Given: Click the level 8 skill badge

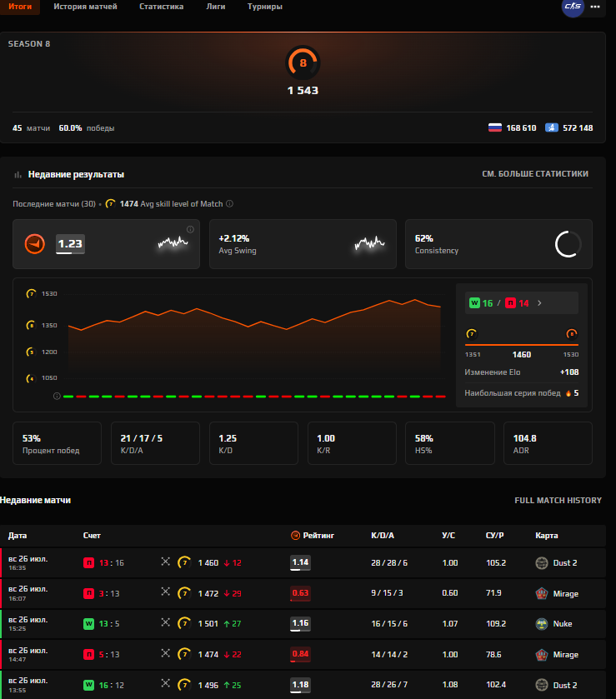Looking at the screenshot, I should coord(303,62).
